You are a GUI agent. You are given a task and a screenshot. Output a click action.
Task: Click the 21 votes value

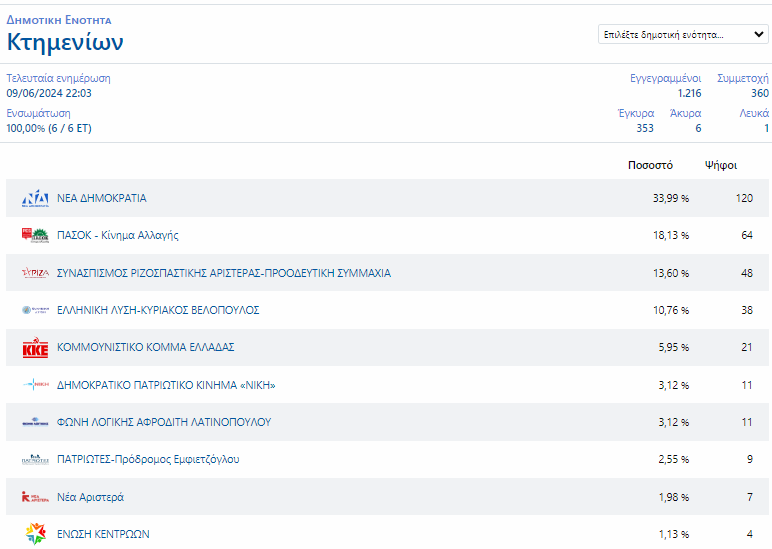tap(747, 348)
